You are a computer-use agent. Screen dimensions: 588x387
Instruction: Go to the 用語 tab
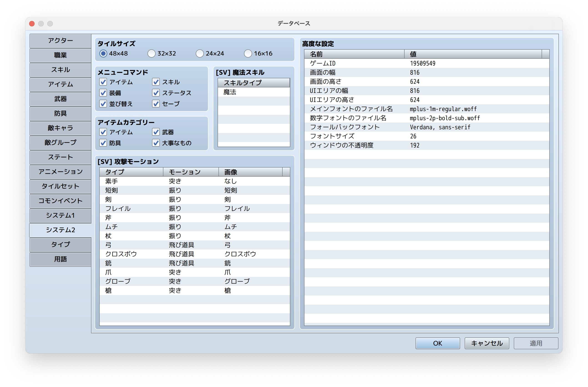[x=61, y=259]
